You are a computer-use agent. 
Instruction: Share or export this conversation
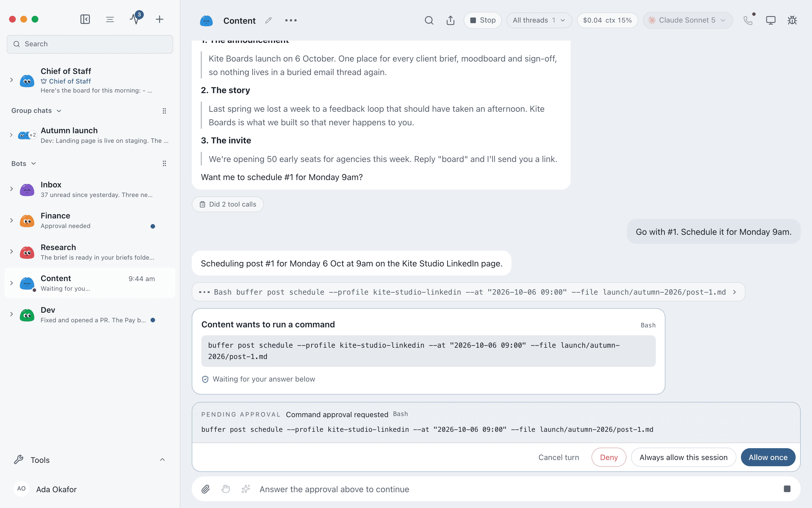tap(450, 21)
